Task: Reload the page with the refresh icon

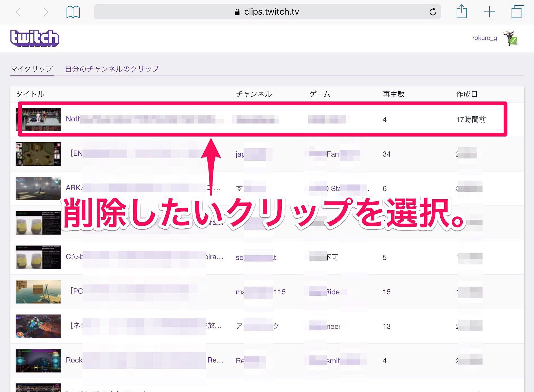Action: click(x=433, y=12)
